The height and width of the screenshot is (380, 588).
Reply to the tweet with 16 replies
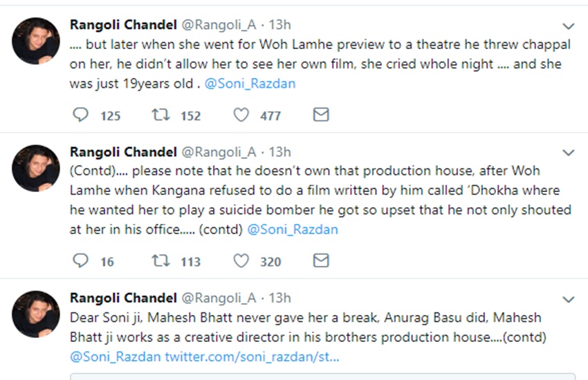80,260
